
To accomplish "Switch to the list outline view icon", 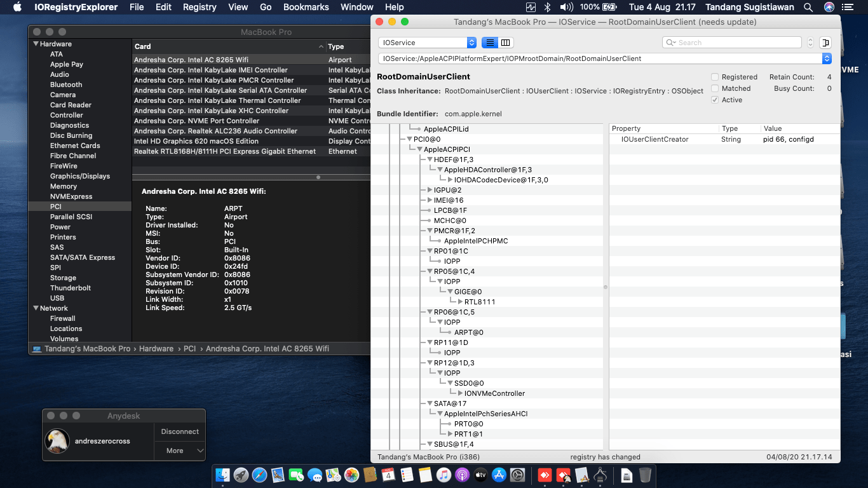I will coord(490,43).
